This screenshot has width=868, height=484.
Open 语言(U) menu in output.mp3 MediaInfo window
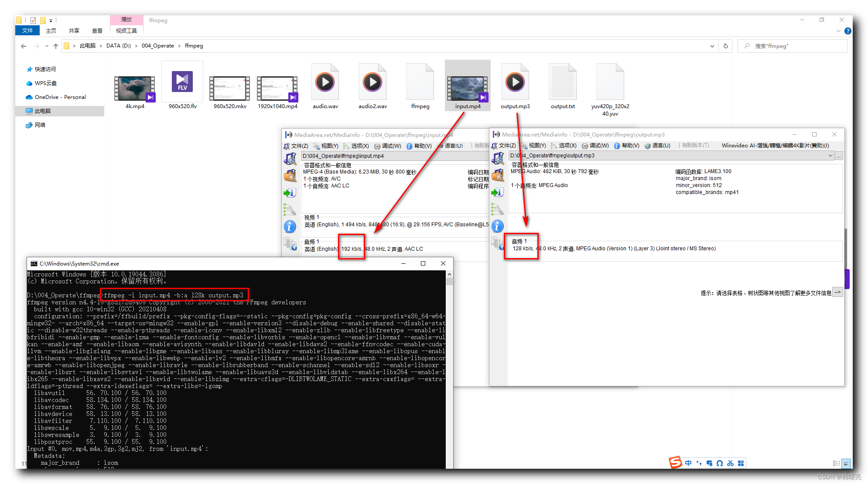(x=658, y=146)
